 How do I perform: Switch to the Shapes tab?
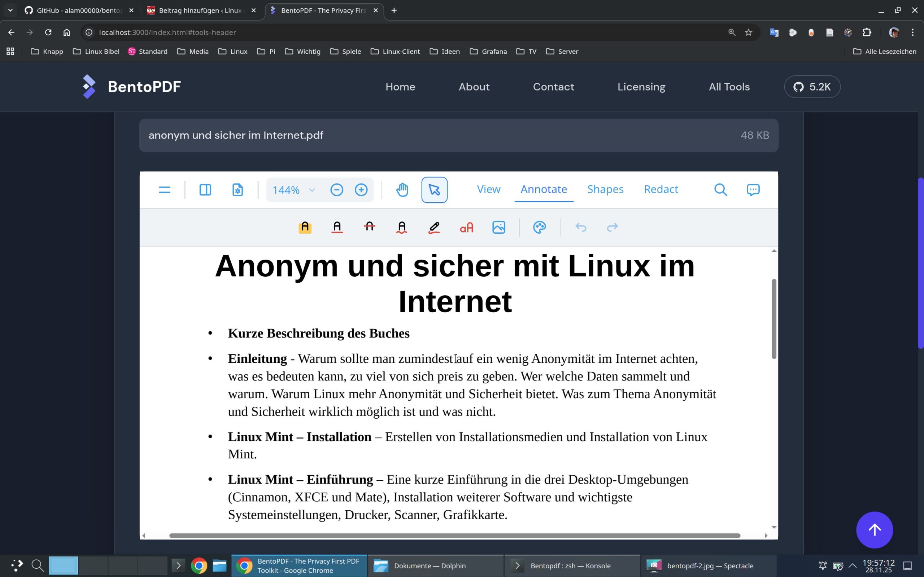[605, 189]
